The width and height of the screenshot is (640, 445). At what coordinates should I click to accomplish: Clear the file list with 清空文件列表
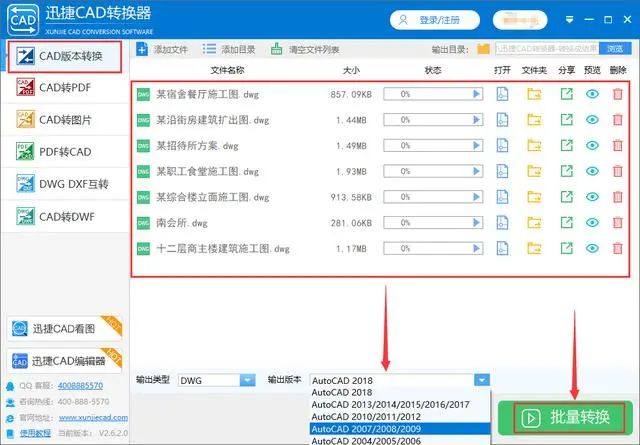click(x=305, y=49)
